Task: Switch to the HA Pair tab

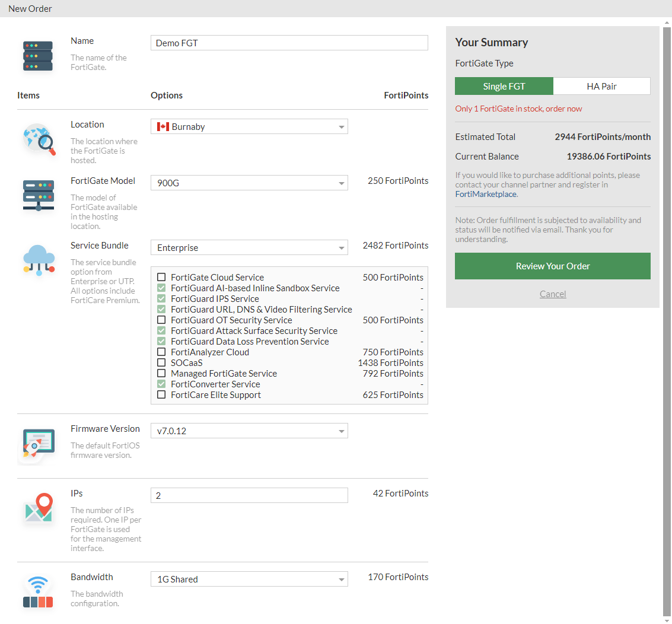Action: [x=601, y=85]
